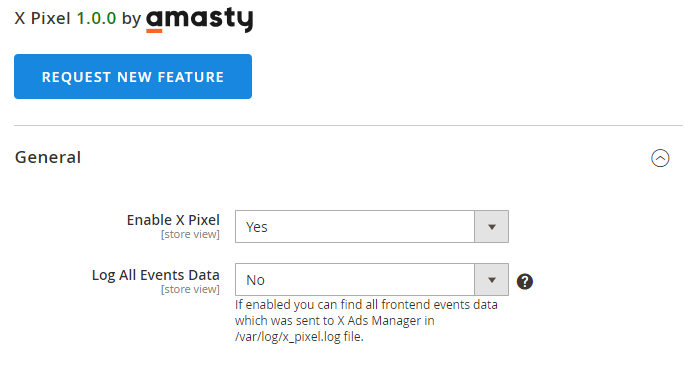Collapse the General section with the circled chevron
Image resolution: width=685 pixels, height=368 pixels.
point(660,158)
